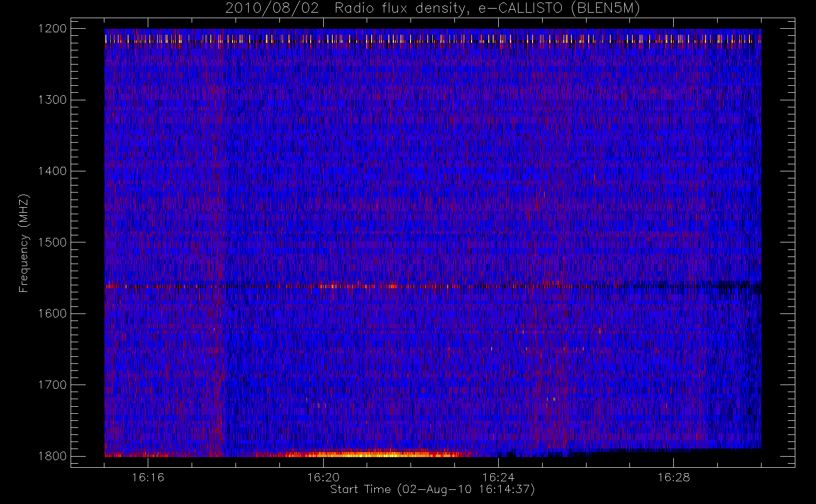The image size is (816, 504).
Task: Click the 1700 frequency tick label
Action: 52,385
